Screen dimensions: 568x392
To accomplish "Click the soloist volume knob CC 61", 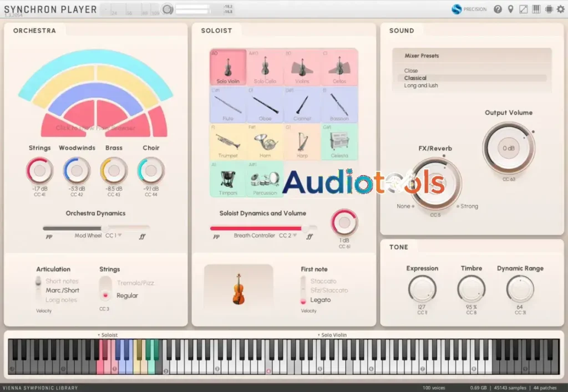I will 344,222.
